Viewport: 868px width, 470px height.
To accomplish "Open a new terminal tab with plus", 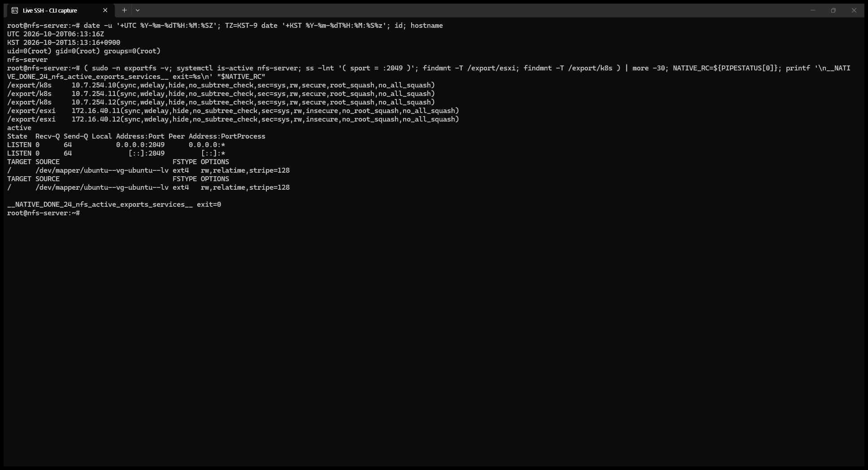I will click(124, 10).
